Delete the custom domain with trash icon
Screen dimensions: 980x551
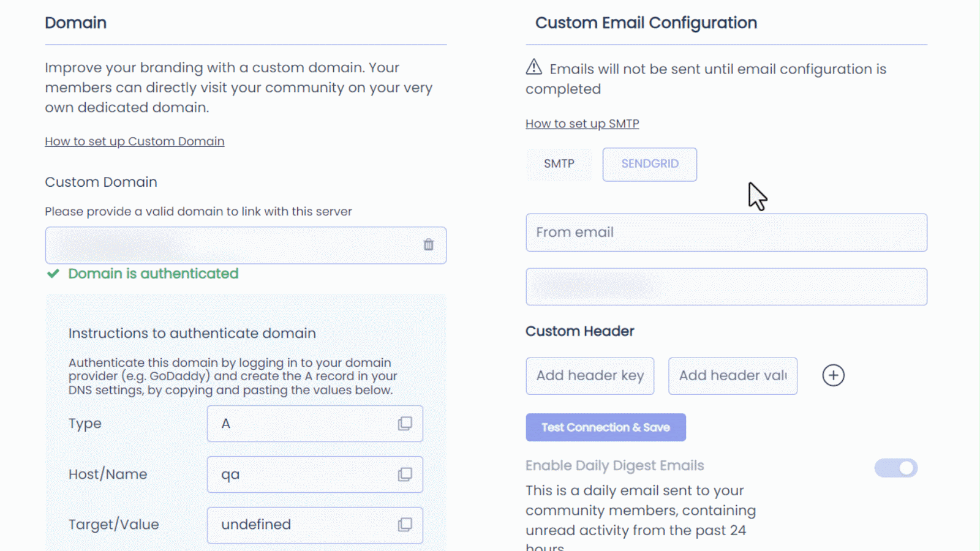pos(428,245)
